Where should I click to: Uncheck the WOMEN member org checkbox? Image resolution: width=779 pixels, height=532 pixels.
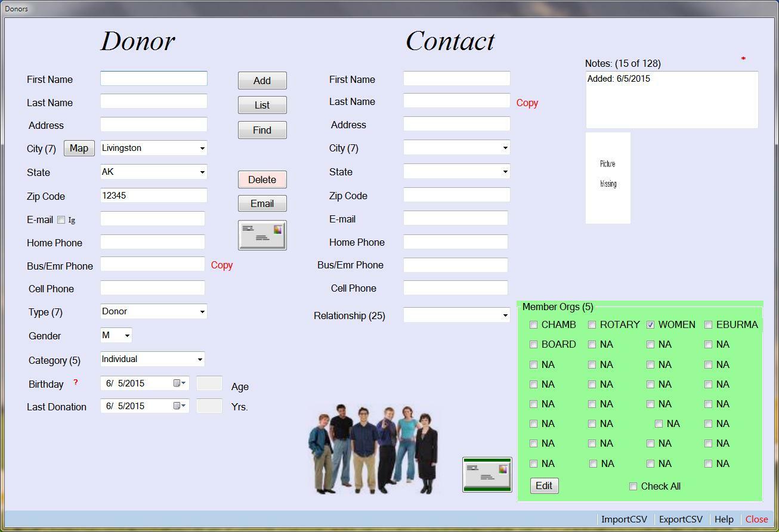(651, 325)
